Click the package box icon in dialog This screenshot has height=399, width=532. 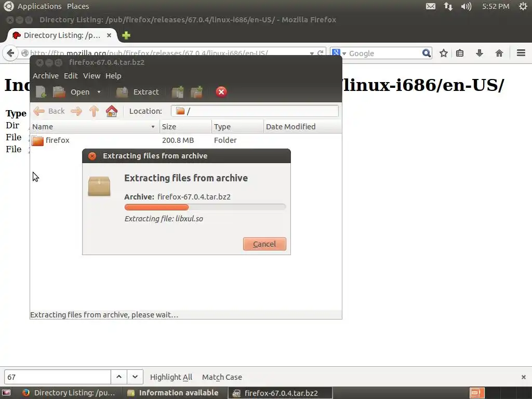point(99,186)
